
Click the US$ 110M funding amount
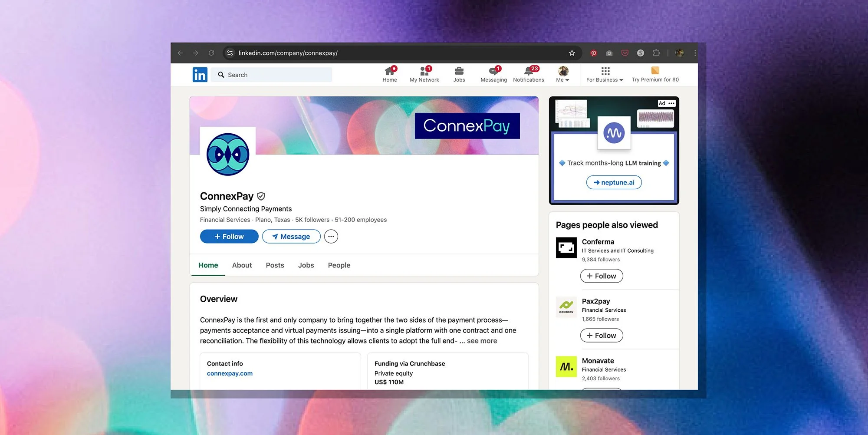point(389,382)
